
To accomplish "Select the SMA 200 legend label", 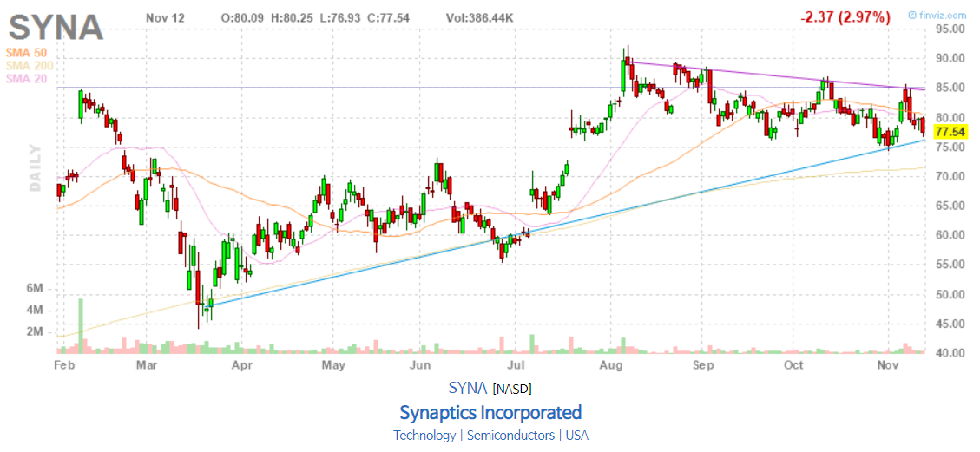I will coord(30,66).
